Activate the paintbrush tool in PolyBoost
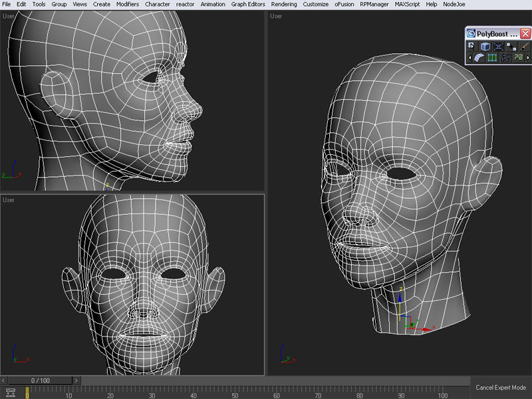 (524, 47)
